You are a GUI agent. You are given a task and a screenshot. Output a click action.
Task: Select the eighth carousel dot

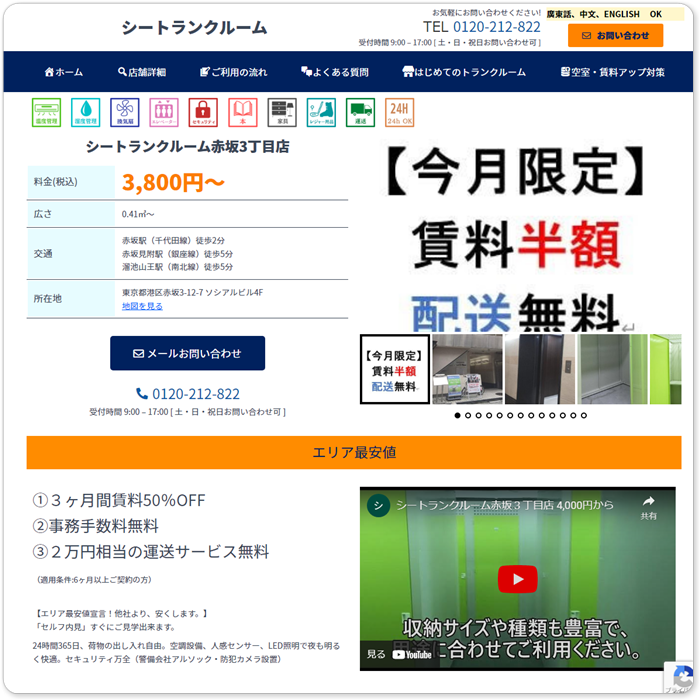pyautogui.click(x=531, y=416)
